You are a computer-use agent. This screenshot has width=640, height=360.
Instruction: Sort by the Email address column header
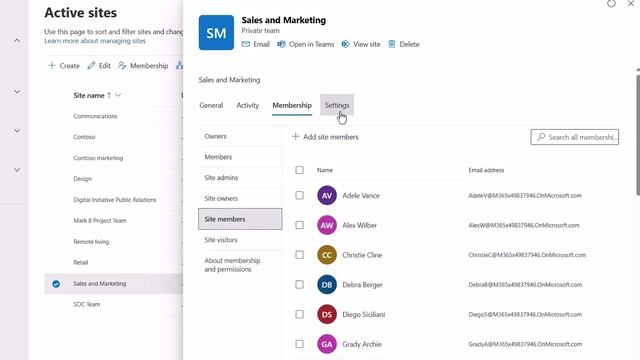(x=486, y=170)
